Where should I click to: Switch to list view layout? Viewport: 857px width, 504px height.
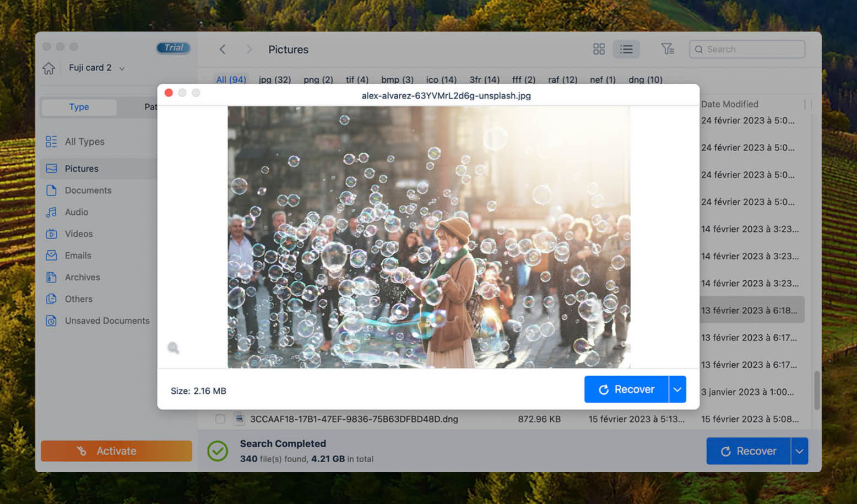(626, 50)
